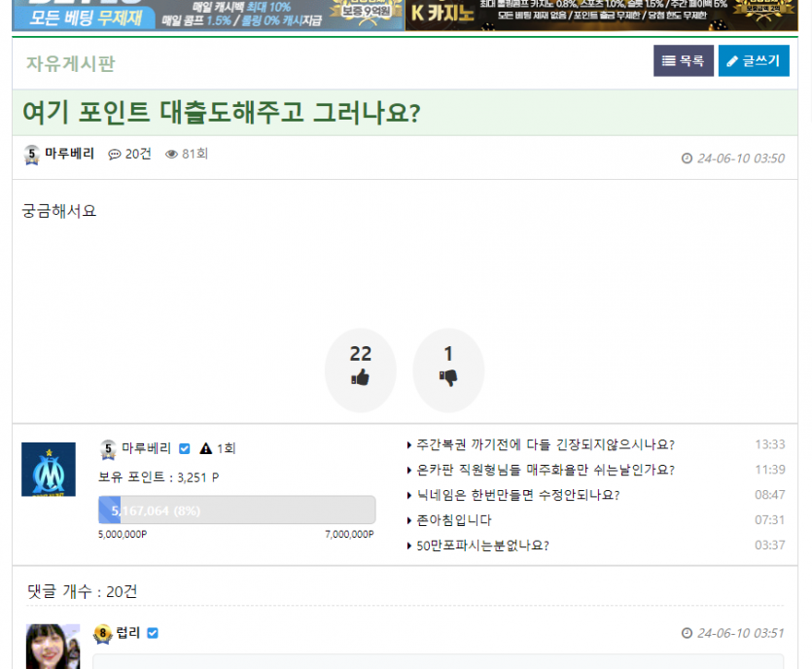812x669 pixels.
Task: Click timestamp 11:39 in post list
Action: click(x=769, y=470)
